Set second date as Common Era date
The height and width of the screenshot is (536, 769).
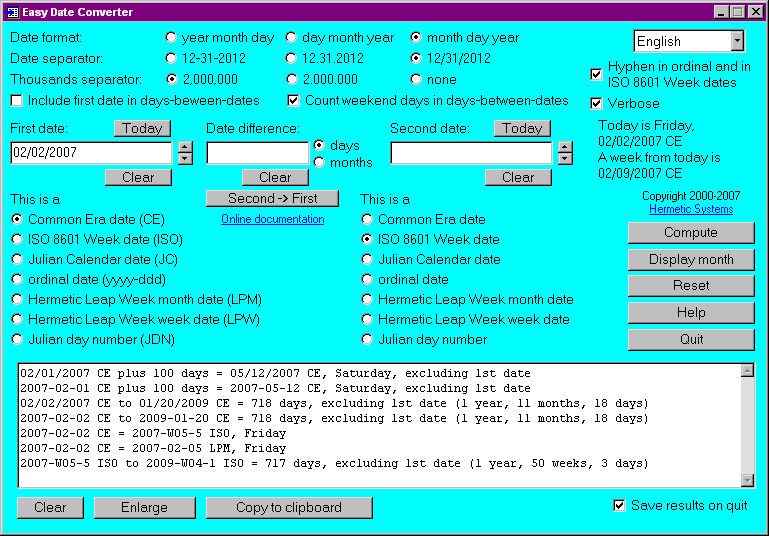click(x=367, y=219)
